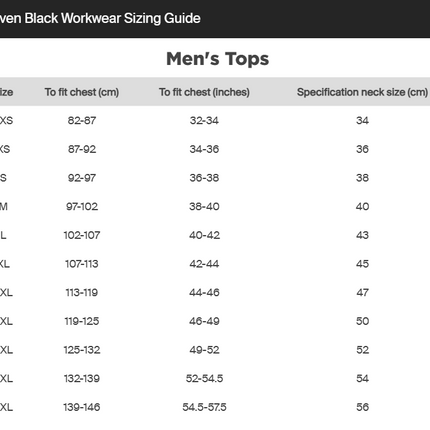This screenshot has height=430, width=430.
Task: Click the 102-107 chest cm cell
Action: pyautogui.click(x=82, y=235)
